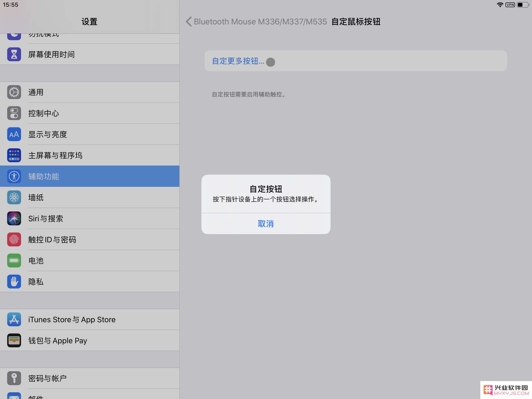This screenshot has width=532, height=399.
Task: Tap the gray AssistiveTouch pointer dot
Action: click(271, 62)
